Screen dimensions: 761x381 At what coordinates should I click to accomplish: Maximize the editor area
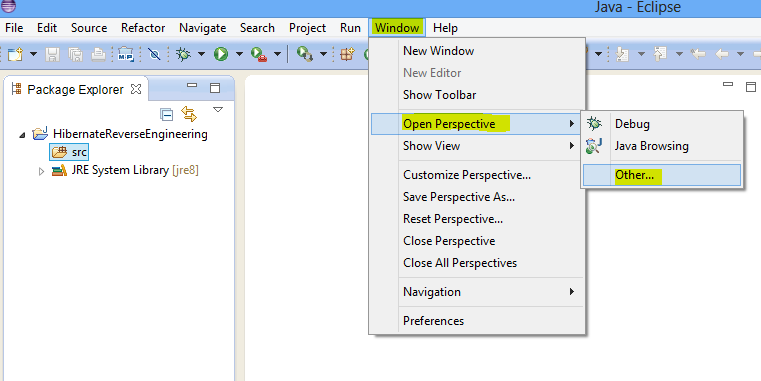750,87
